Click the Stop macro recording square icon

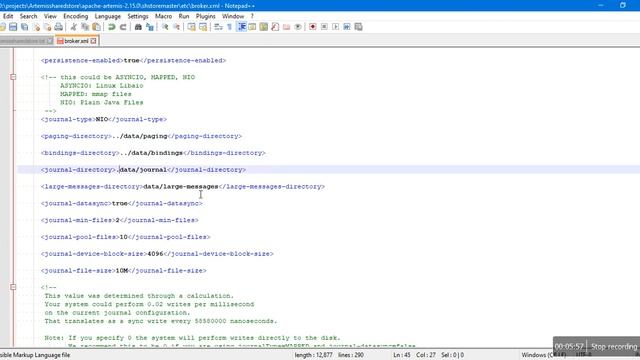pyautogui.click(x=324, y=27)
